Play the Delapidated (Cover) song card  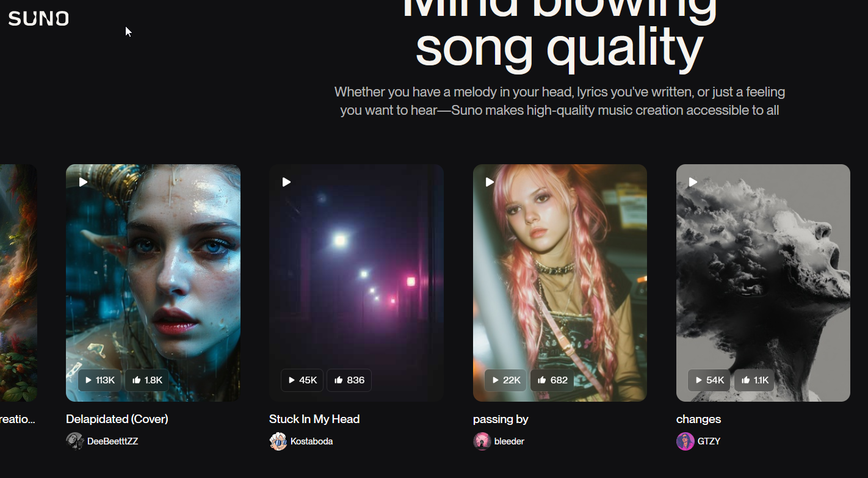84,182
